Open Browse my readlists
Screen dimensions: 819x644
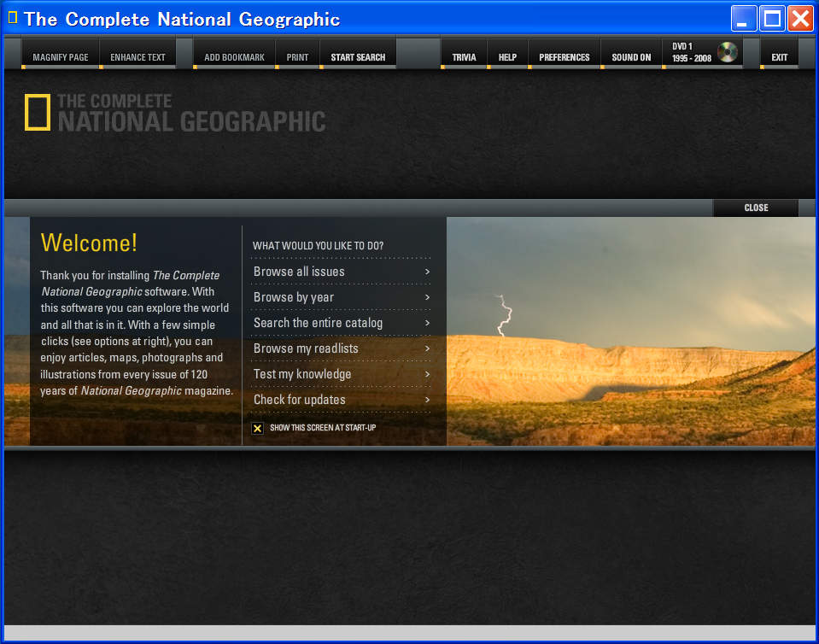point(342,348)
